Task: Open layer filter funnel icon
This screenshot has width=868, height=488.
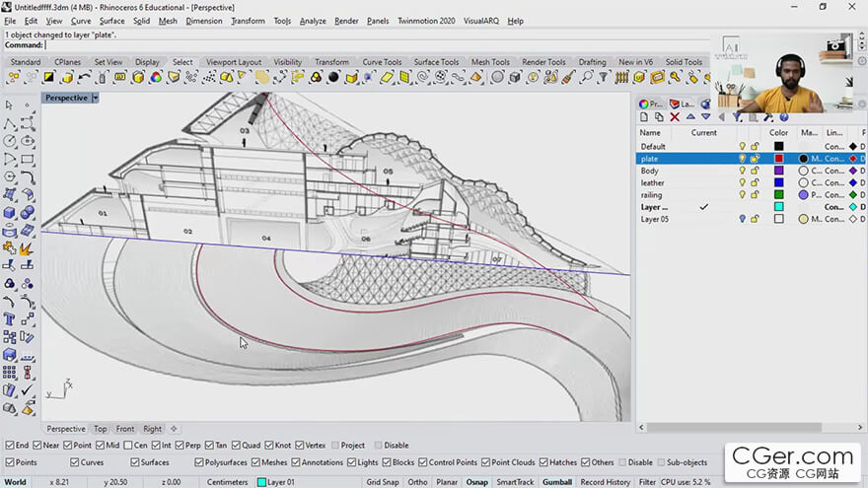Action: click(737, 117)
